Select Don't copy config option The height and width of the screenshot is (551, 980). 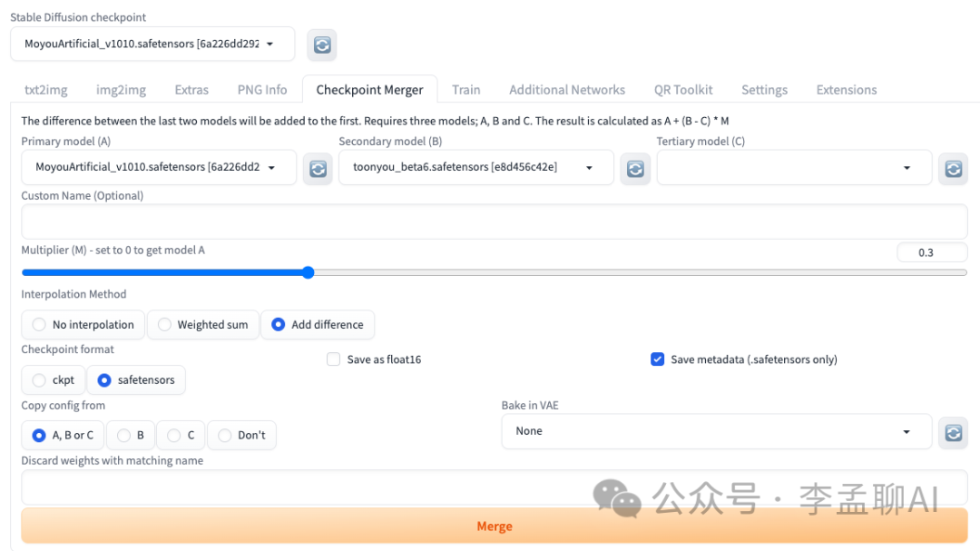tap(242, 435)
